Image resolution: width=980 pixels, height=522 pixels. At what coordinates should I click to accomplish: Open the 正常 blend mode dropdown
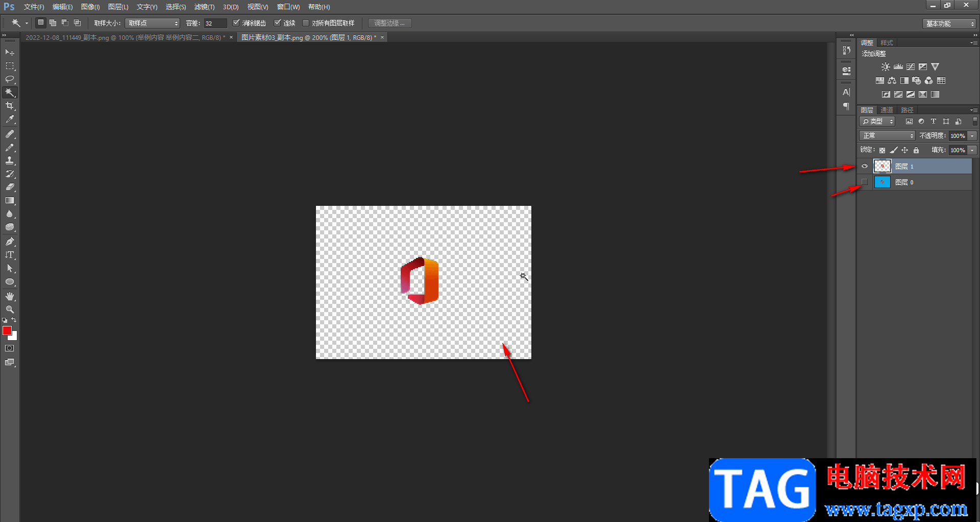pos(888,136)
